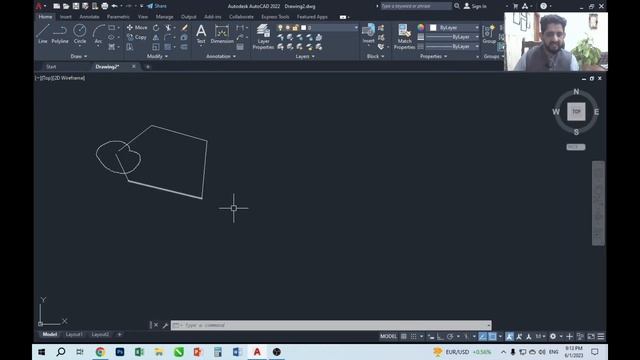Open the Parametric ribbon tab

point(118,17)
